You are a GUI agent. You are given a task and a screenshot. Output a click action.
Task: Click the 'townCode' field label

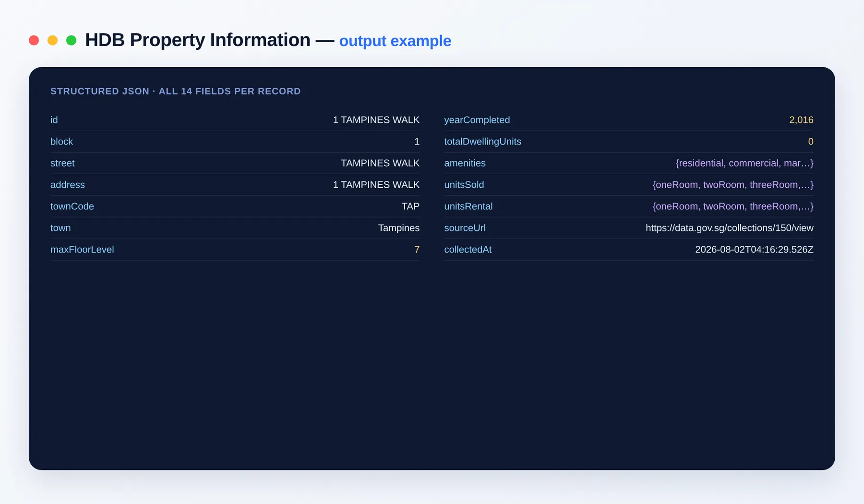tap(72, 206)
